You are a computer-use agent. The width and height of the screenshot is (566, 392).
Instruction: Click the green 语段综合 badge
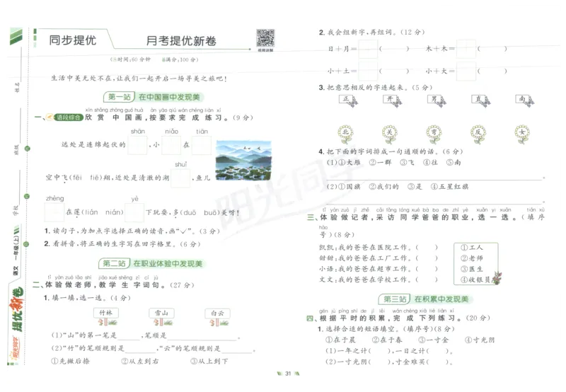coord(68,117)
